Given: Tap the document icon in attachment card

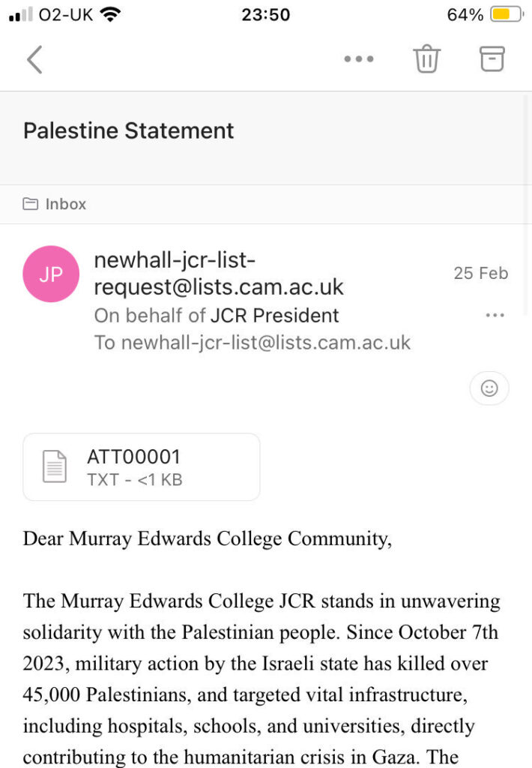Looking at the screenshot, I should (55, 466).
